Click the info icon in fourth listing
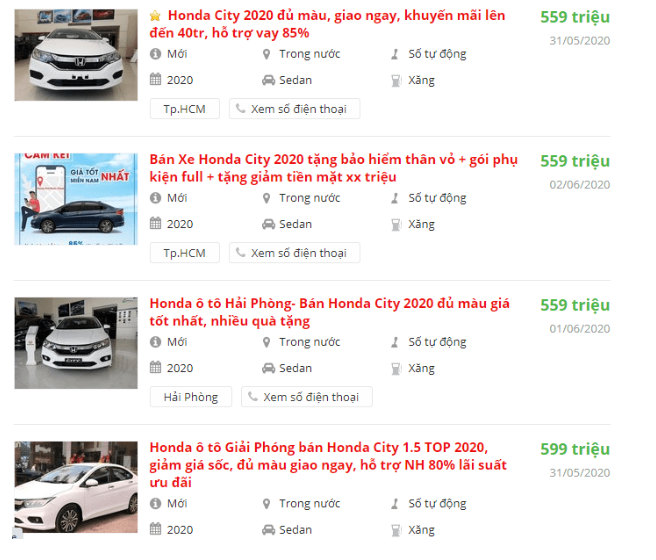656x560 pixels. tap(155, 504)
